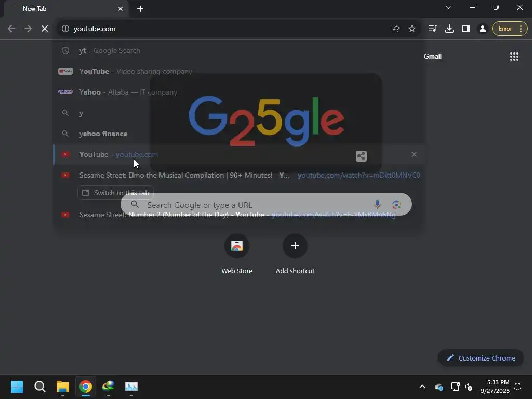Open Windows taskbar search
The image size is (532, 399).
tap(39, 387)
